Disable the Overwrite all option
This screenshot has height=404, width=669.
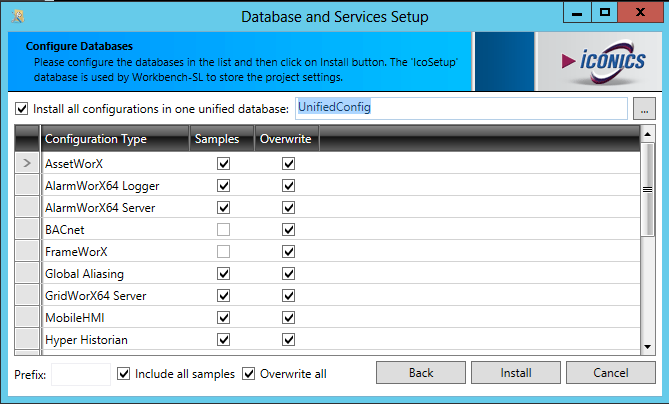pos(250,374)
